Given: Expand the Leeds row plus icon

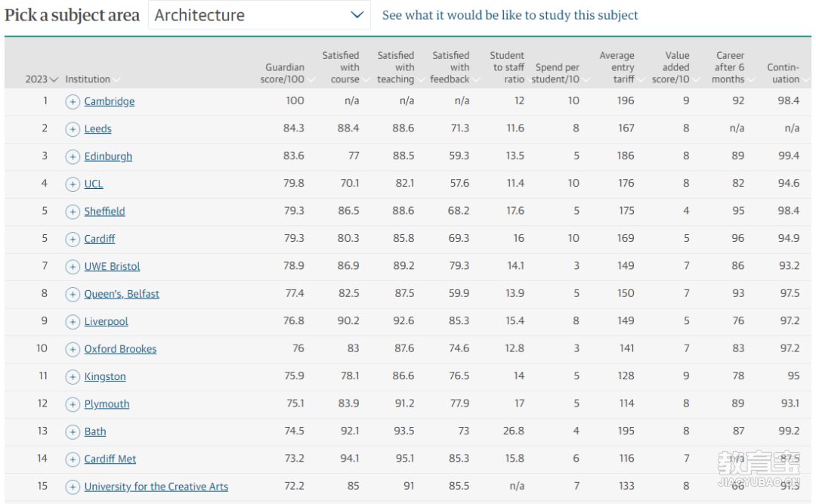Looking at the screenshot, I should click(73, 129).
